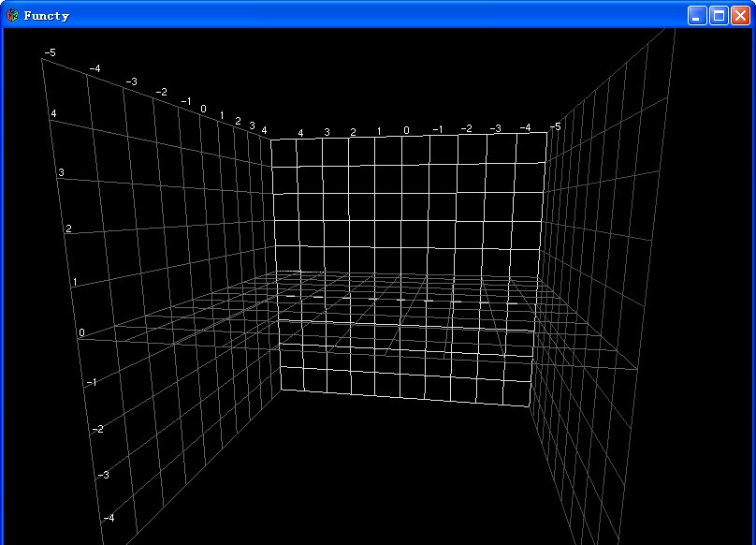
Task: Click label "-2" above the back wall grid
Action: pos(466,128)
